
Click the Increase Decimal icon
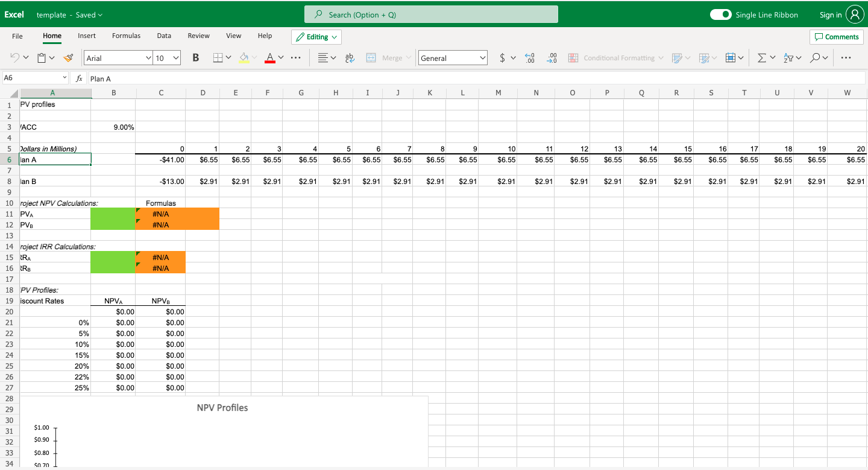point(529,57)
